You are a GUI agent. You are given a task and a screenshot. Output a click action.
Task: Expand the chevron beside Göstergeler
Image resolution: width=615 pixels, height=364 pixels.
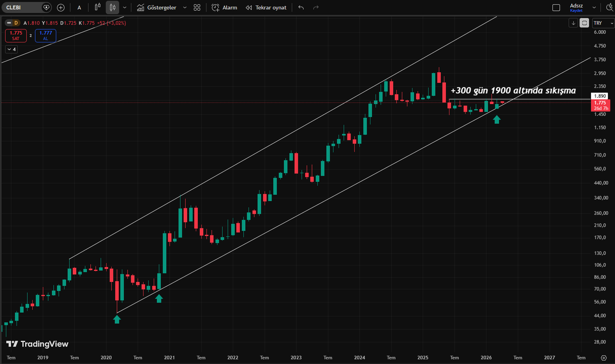[184, 8]
